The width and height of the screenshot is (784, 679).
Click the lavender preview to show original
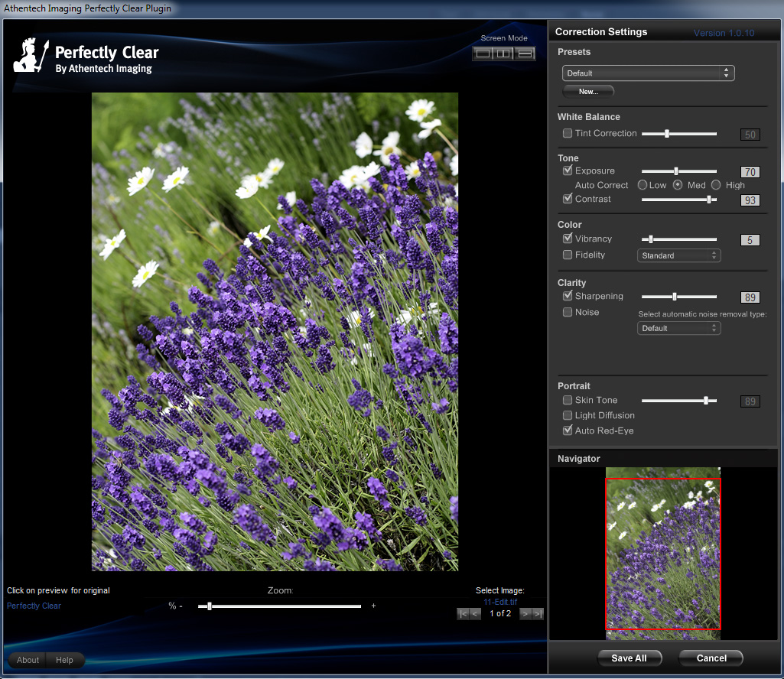pyautogui.click(x=275, y=332)
